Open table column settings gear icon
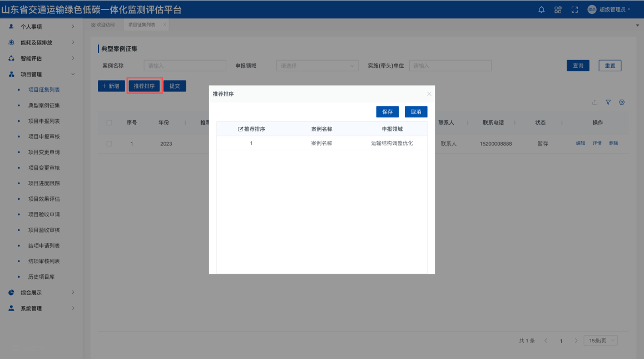The width and height of the screenshot is (644, 359). point(622,102)
